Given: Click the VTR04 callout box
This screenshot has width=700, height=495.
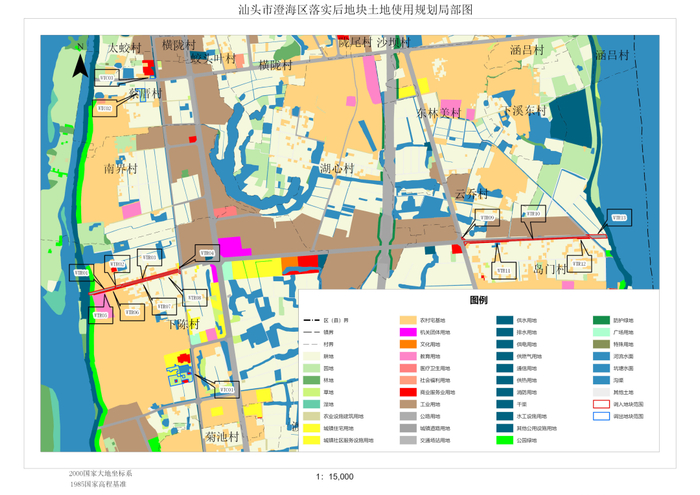Looking at the screenshot, I should coord(207,253).
